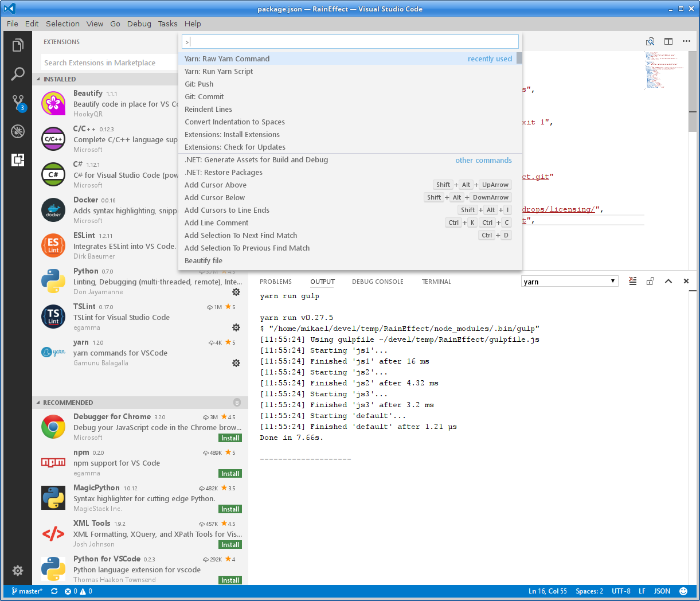Toggle output scroll lock
Viewport: 700px width, 601px height.
tap(650, 281)
